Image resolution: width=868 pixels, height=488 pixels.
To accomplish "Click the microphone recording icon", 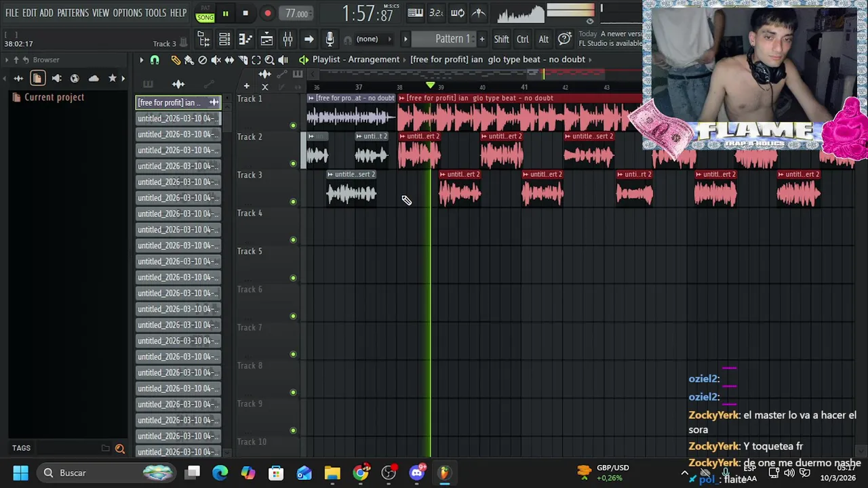I will pos(330,39).
